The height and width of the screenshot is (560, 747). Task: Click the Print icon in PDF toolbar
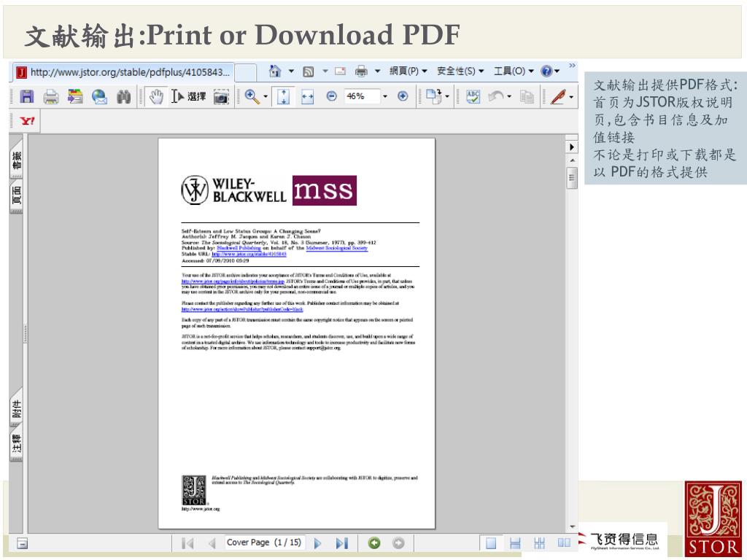click(x=51, y=97)
